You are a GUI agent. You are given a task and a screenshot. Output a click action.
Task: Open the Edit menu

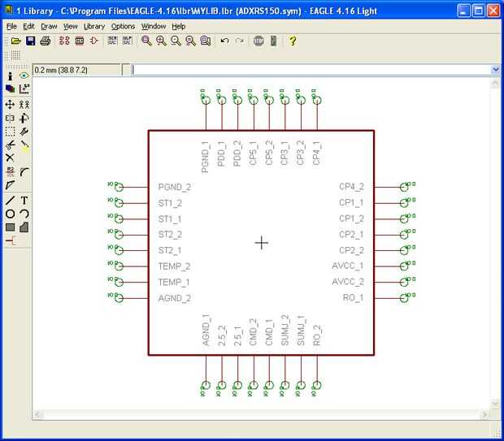coord(28,26)
